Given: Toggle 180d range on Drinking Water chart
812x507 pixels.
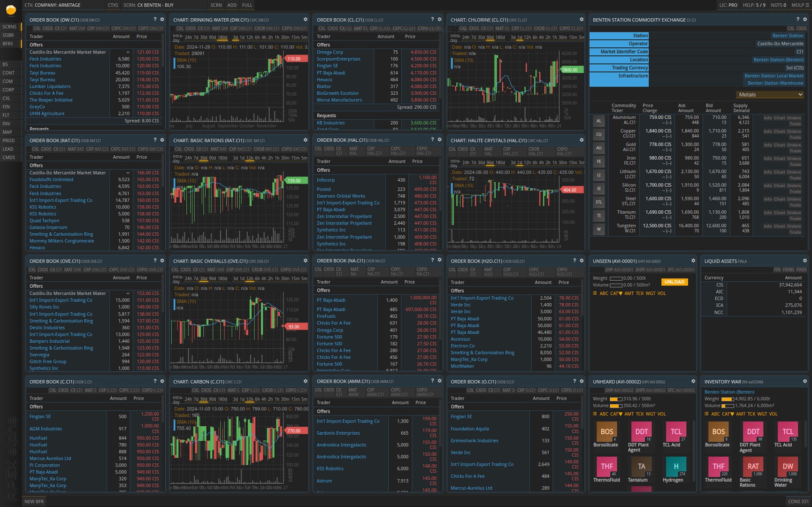Looking at the screenshot, I should tap(222, 38).
